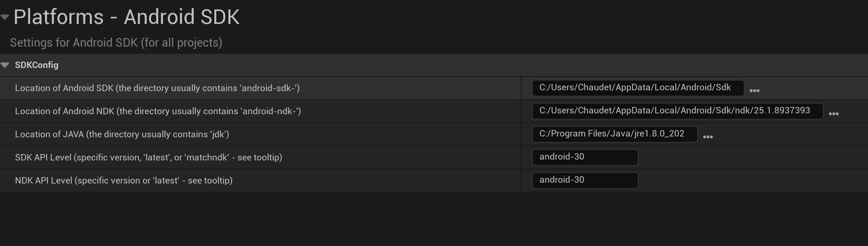The image size is (868, 246).
Task: Click the 'SDK API Level' property label
Action: pos(148,157)
